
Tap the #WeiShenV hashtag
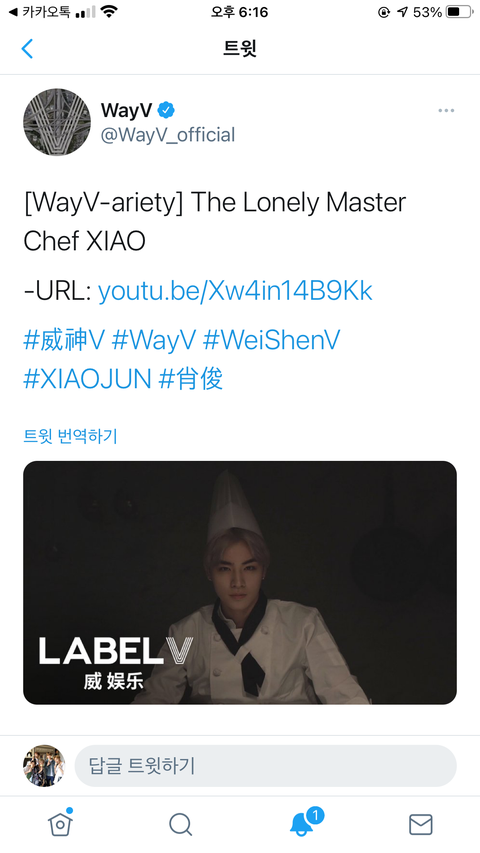tap(272, 340)
